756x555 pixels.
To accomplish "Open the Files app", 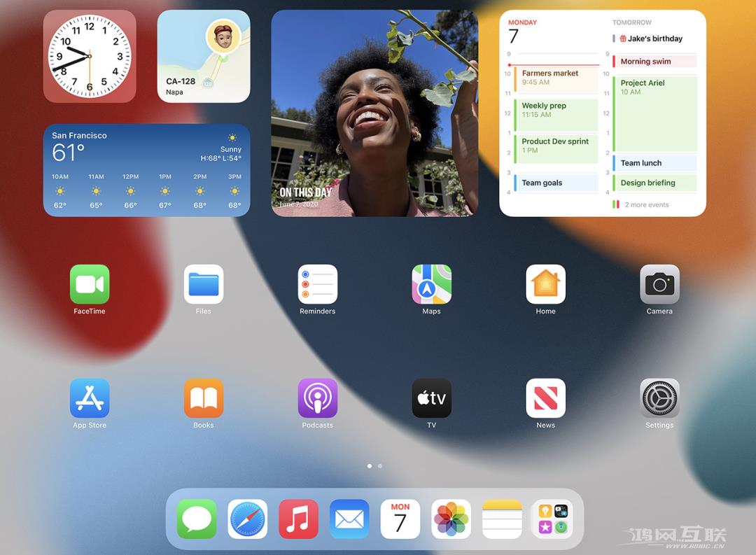I will point(204,283).
